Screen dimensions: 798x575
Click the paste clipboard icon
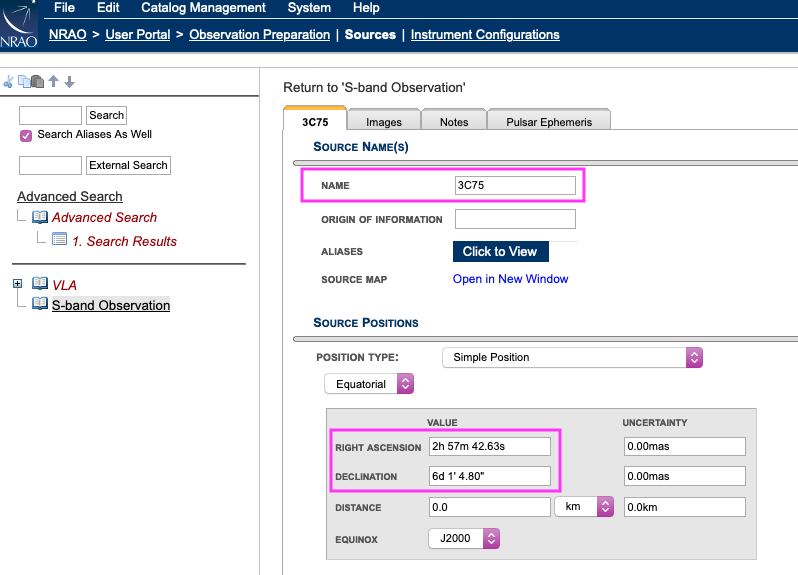(37, 82)
